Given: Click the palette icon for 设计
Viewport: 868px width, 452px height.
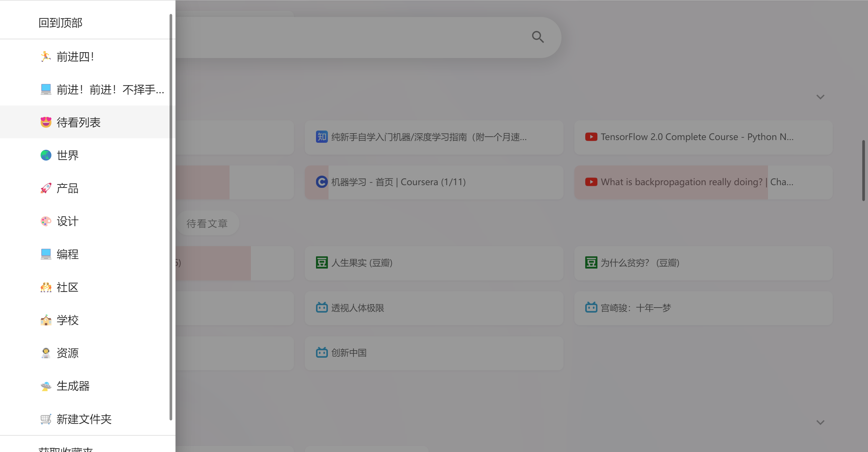Looking at the screenshot, I should click(46, 221).
